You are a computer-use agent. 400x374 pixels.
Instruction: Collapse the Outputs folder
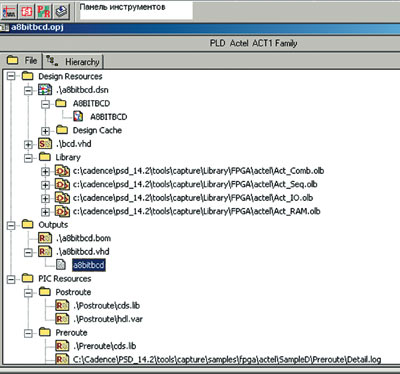11,225
